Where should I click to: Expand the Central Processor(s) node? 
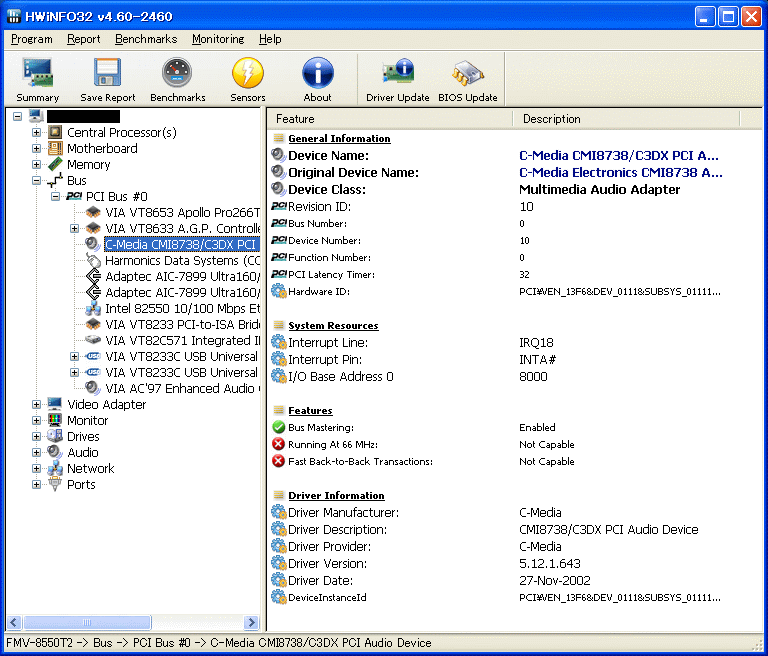pos(37,133)
